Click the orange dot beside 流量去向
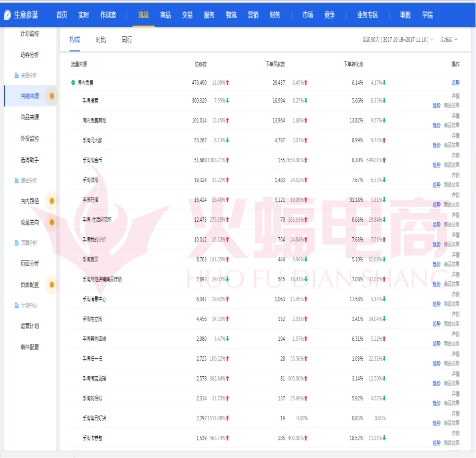This screenshot has width=476, height=458. click(52, 222)
